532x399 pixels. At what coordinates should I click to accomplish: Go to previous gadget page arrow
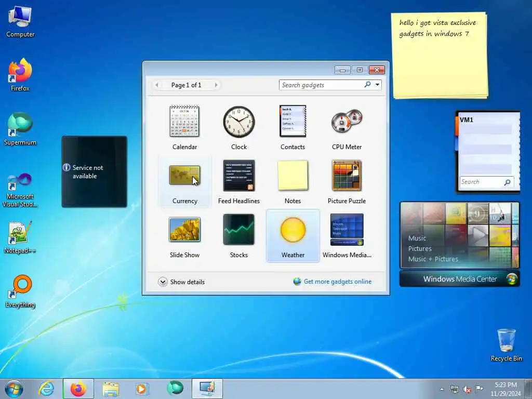[156, 85]
